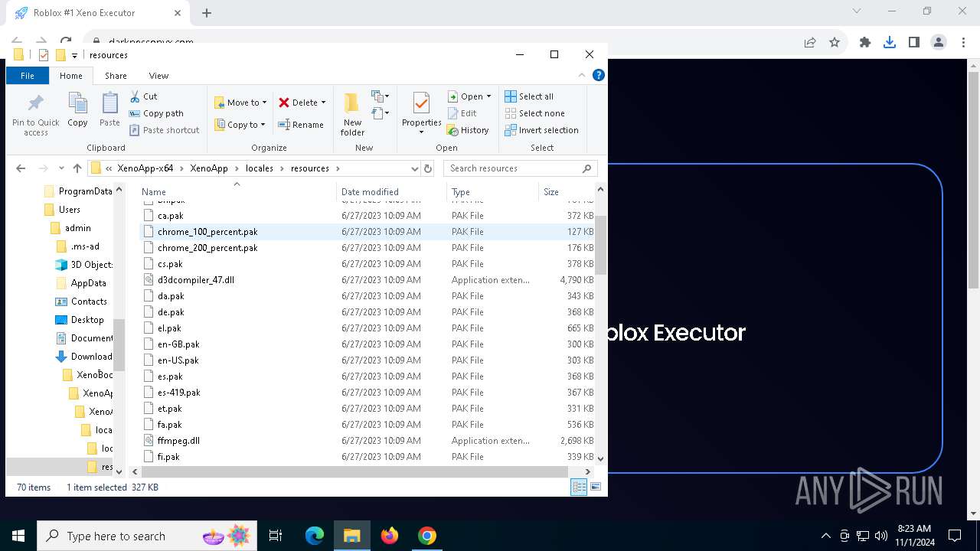The height and width of the screenshot is (551, 980).
Task: Open the File menu
Action: tap(28, 76)
